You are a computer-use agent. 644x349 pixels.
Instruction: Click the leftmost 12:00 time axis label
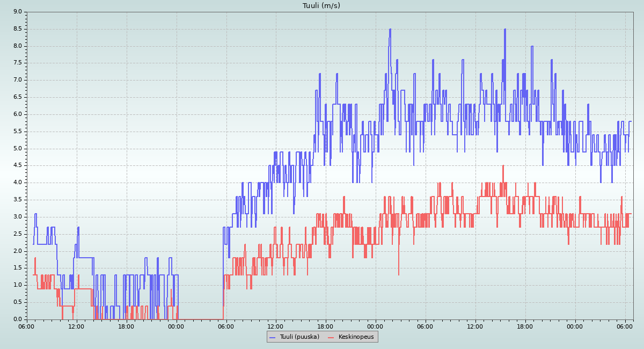click(77, 326)
